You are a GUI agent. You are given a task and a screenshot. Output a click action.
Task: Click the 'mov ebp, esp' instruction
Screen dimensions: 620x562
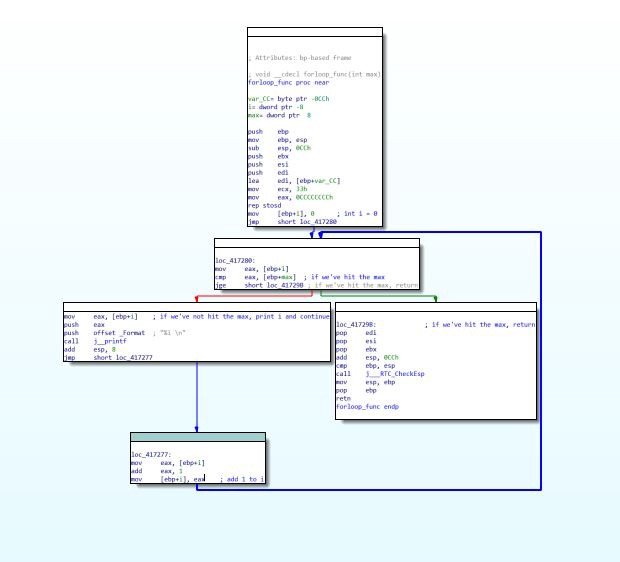[x=277, y=140]
